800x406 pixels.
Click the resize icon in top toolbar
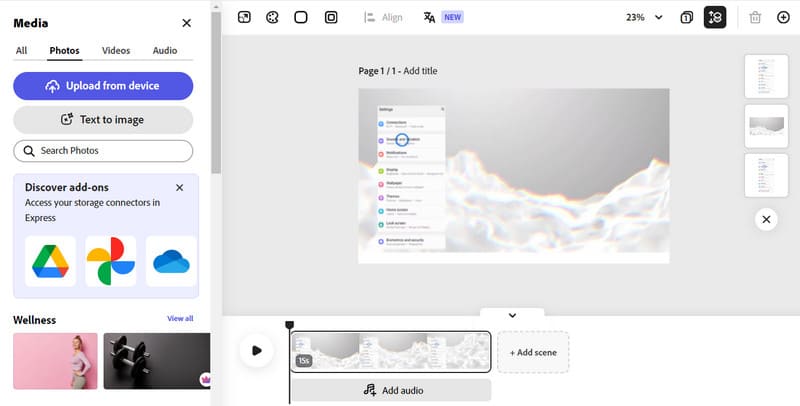(245, 17)
